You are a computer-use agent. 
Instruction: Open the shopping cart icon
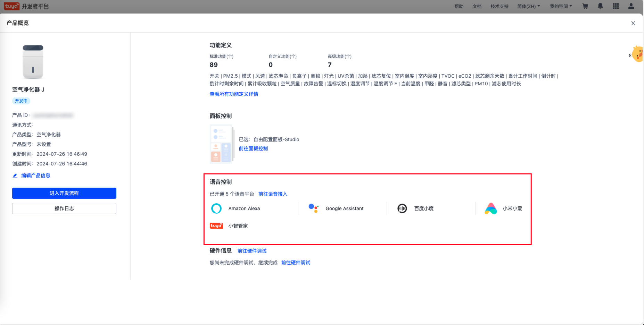pos(585,6)
